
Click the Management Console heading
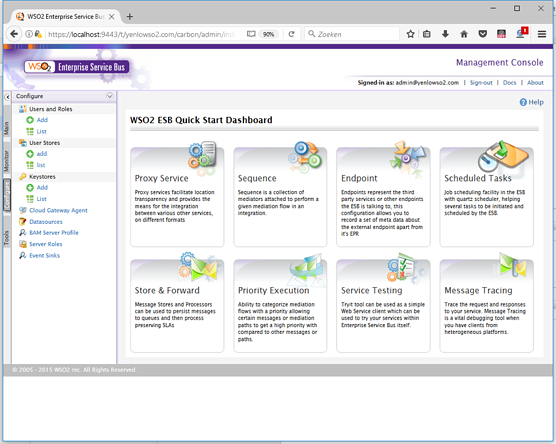[x=500, y=62]
